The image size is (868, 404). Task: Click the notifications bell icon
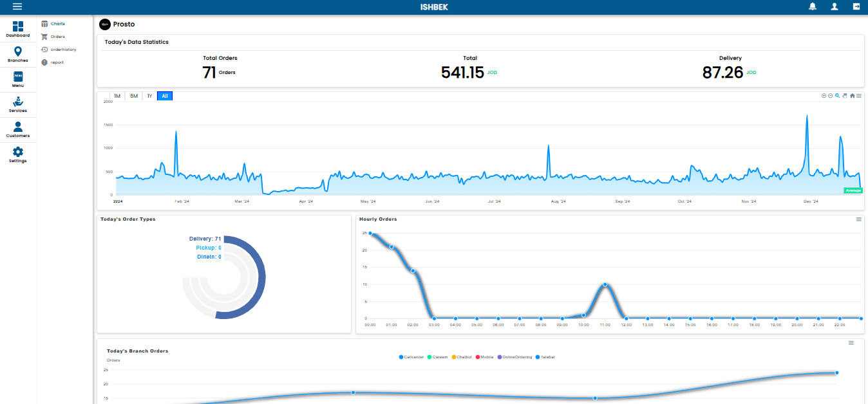(813, 6)
